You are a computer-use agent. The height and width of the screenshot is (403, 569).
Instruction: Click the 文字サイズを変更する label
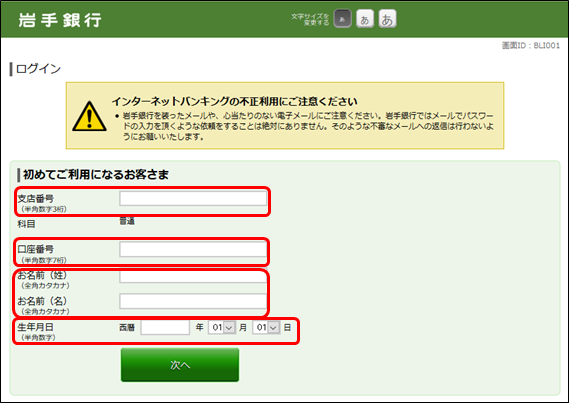click(310, 19)
